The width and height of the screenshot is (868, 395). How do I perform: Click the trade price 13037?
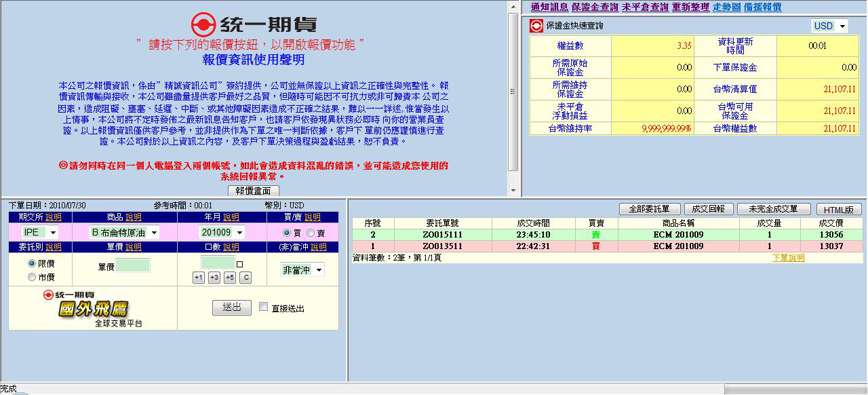(831, 246)
